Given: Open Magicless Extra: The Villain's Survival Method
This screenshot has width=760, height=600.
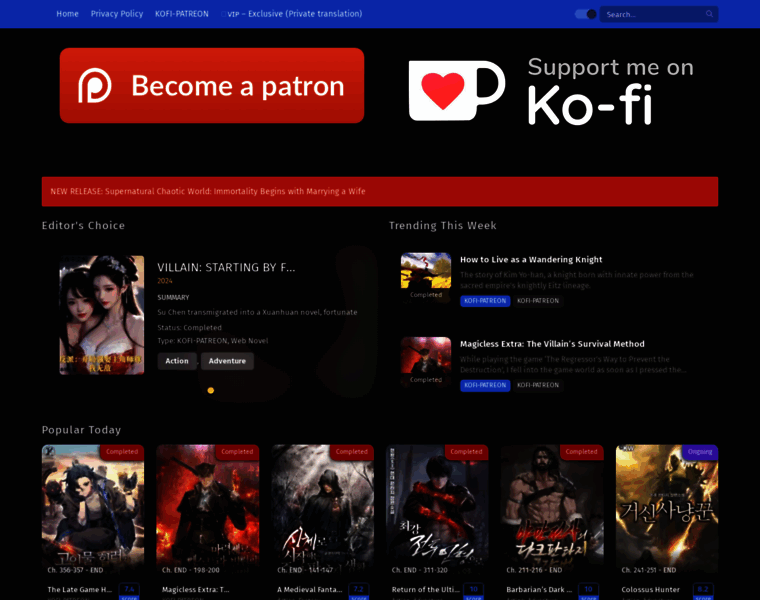Looking at the screenshot, I should [552, 344].
